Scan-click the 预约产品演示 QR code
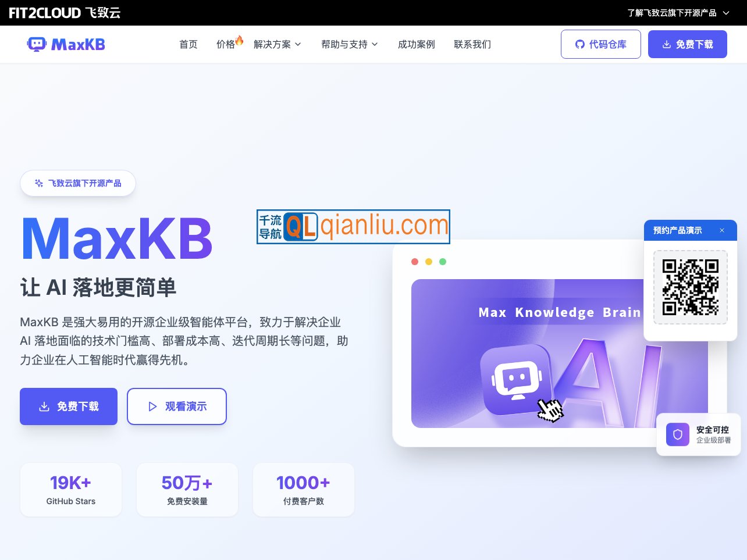The height and width of the screenshot is (560, 747). pyautogui.click(x=690, y=287)
